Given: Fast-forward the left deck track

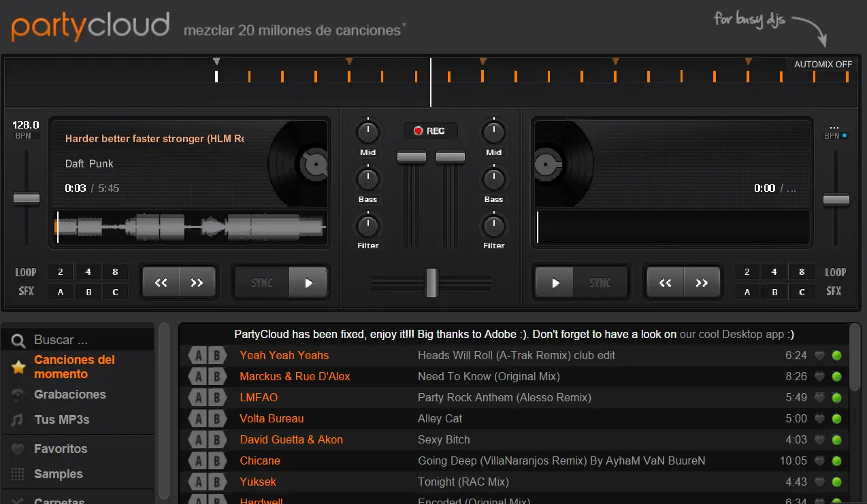Looking at the screenshot, I should click(197, 282).
